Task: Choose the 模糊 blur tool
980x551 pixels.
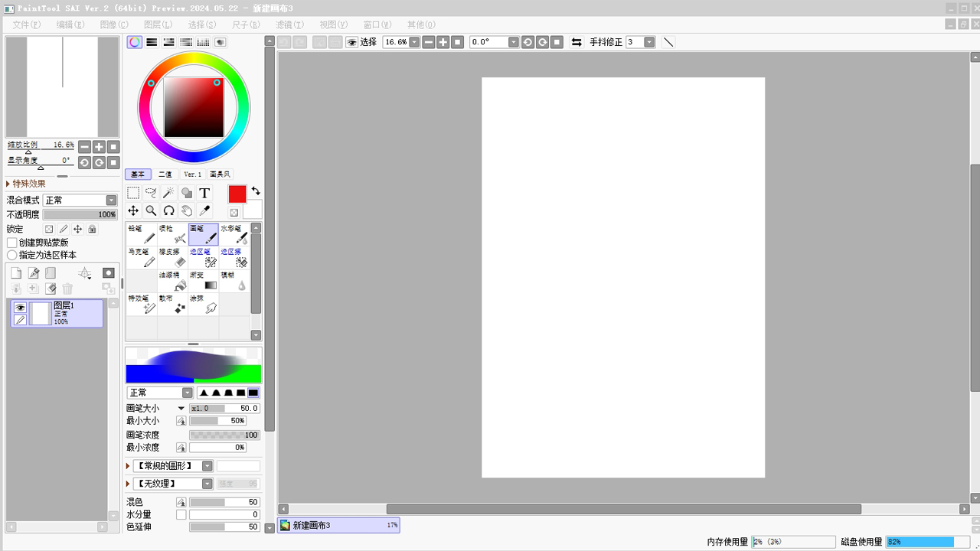Action: tap(234, 281)
